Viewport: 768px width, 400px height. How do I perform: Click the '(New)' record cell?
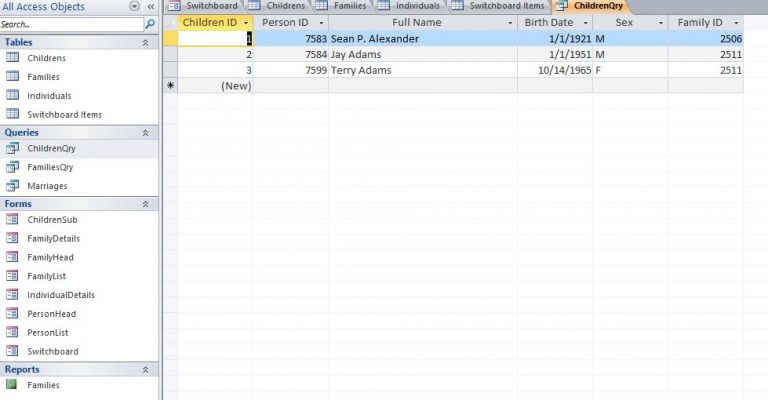216,86
